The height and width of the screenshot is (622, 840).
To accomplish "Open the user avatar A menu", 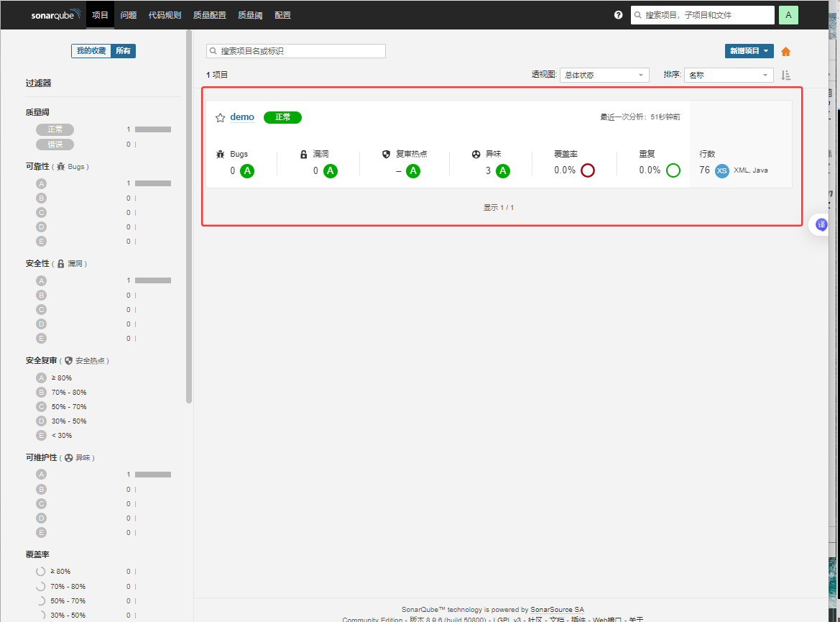I will click(788, 15).
